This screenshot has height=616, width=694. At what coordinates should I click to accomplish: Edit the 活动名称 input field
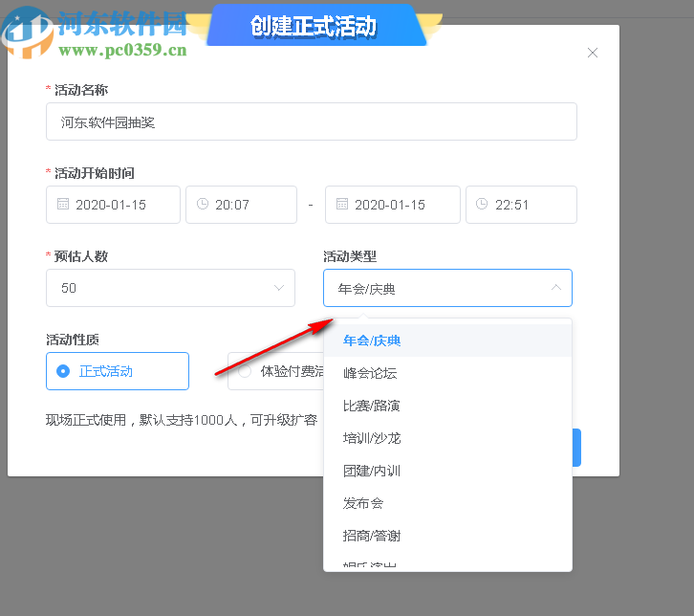[x=311, y=121]
